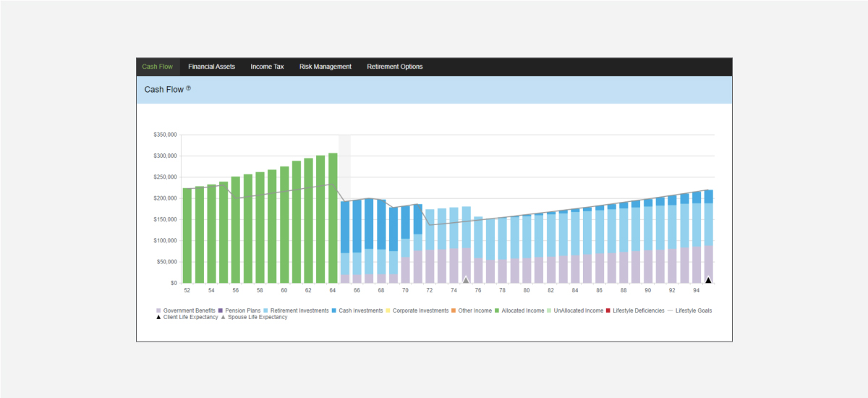Toggle Government Benefits series in legend

(188, 310)
